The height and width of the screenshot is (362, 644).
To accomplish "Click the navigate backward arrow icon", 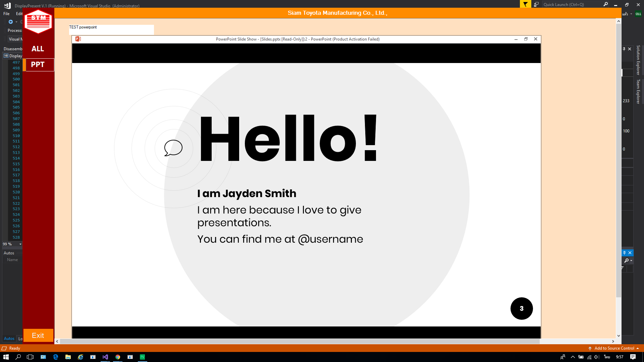I will point(11,22).
